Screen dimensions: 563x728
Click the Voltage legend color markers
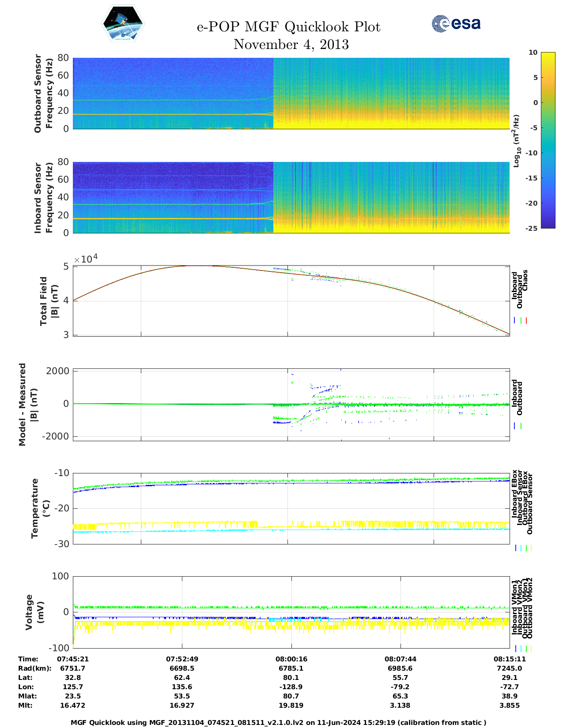tap(523, 649)
